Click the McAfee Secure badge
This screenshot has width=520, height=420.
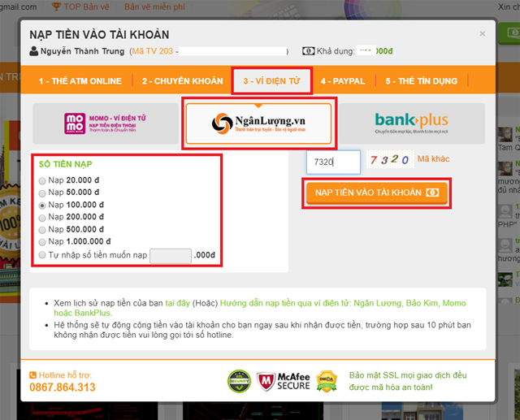[x=284, y=382]
